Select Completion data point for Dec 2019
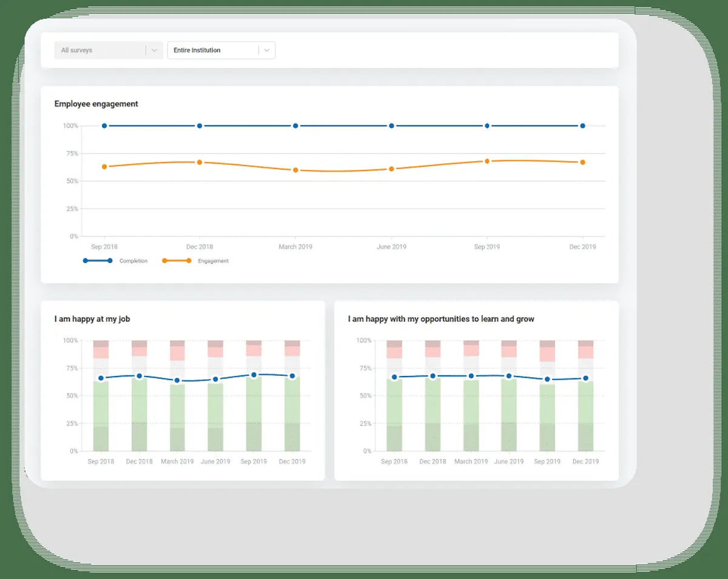The height and width of the screenshot is (579, 728). click(582, 126)
